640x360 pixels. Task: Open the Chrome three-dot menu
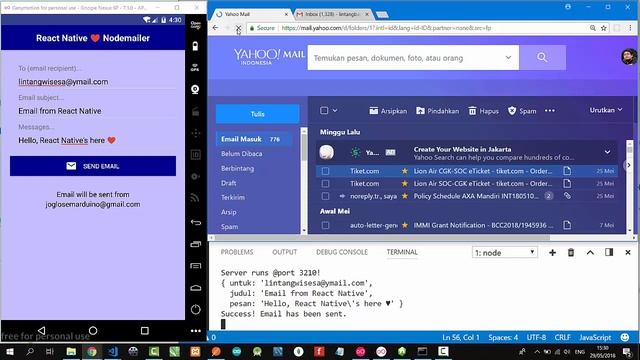click(x=631, y=28)
